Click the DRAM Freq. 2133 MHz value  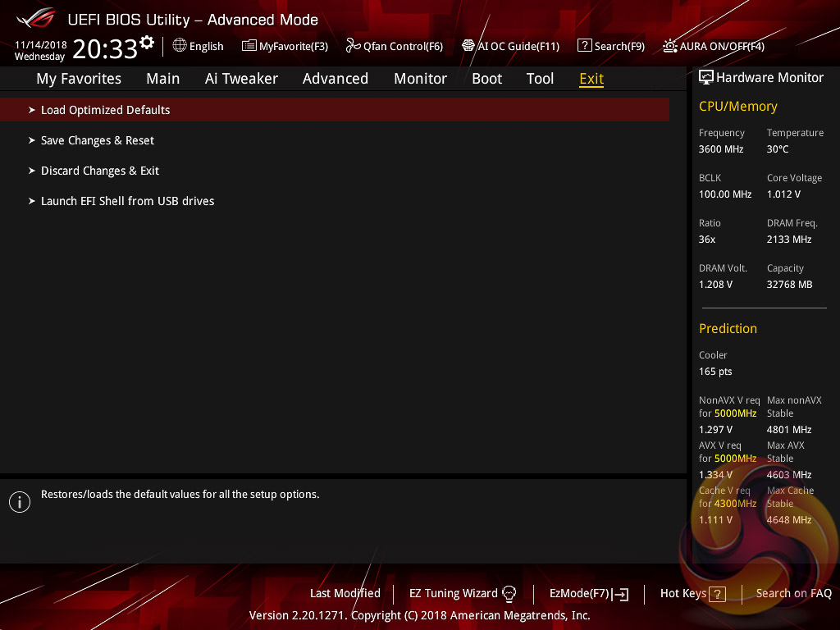click(x=788, y=240)
